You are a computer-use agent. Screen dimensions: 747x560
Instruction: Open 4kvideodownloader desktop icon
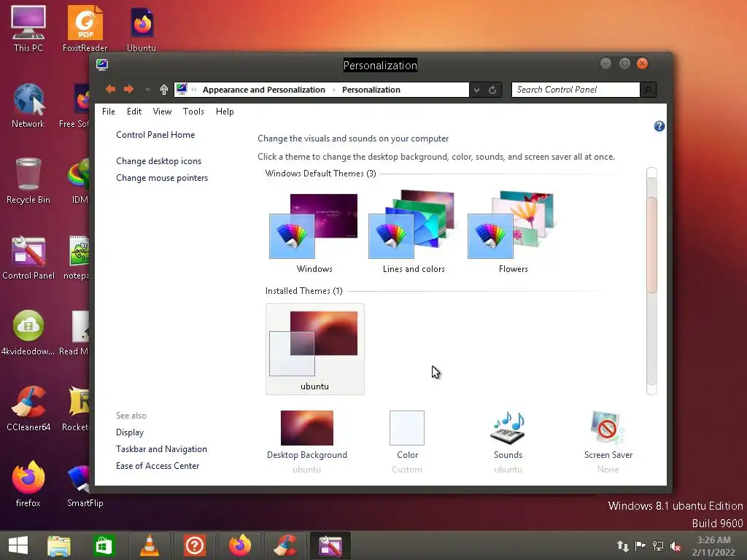pos(28,332)
